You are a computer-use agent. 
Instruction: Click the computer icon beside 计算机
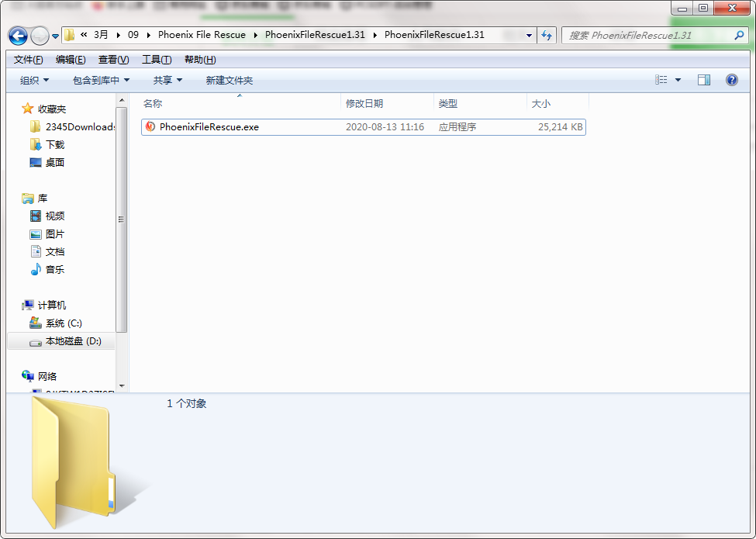pos(27,306)
